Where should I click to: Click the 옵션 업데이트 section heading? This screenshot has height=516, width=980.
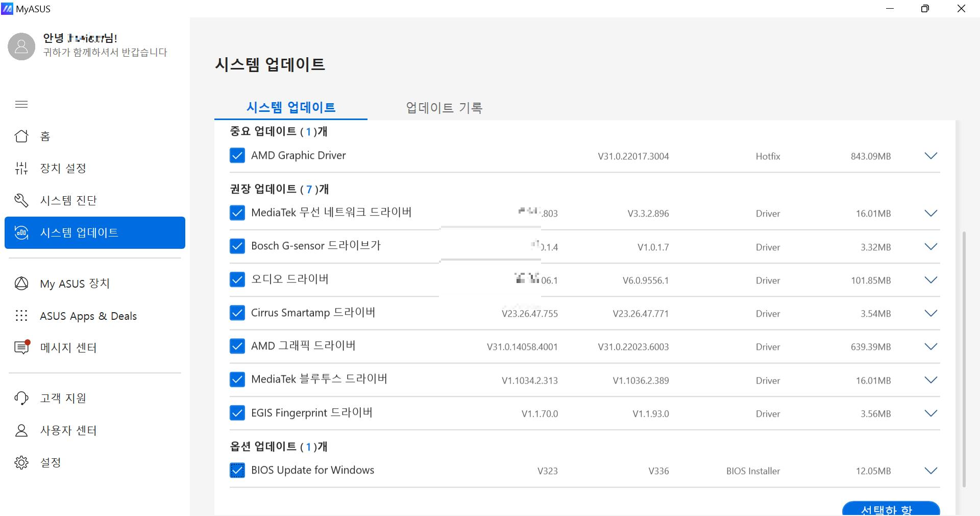click(x=279, y=447)
